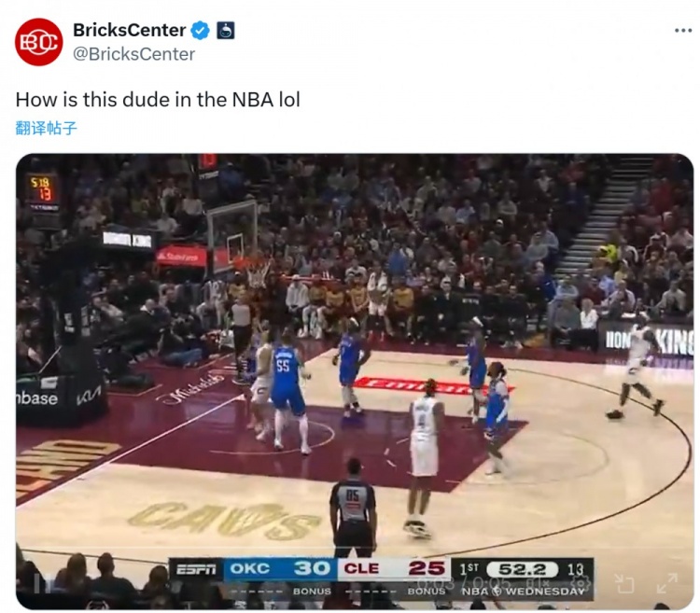Click the BricksCenter display name
700x613 pixels.
pyautogui.click(x=130, y=31)
